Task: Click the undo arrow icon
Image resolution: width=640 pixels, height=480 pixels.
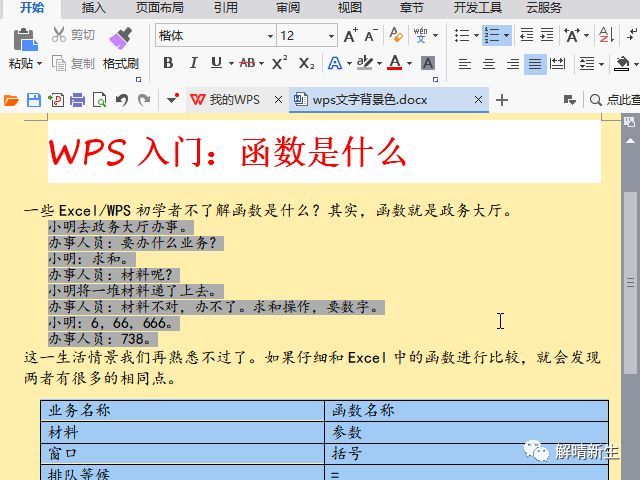Action: [x=122, y=100]
